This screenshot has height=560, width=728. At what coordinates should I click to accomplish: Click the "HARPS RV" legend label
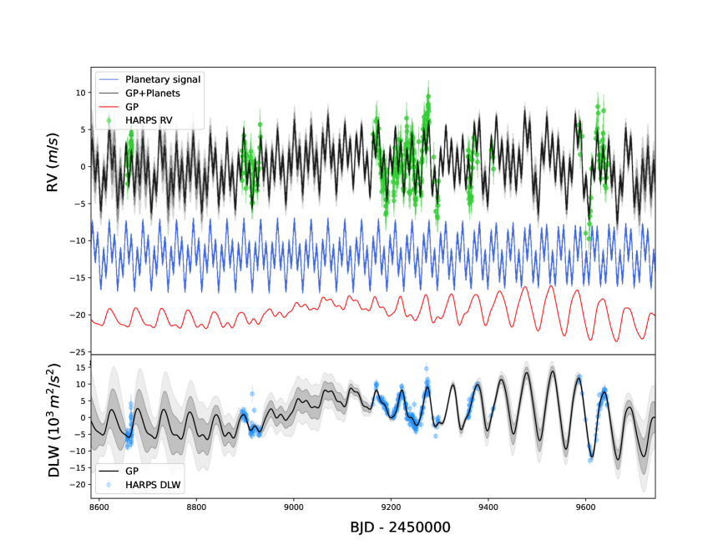click(149, 121)
